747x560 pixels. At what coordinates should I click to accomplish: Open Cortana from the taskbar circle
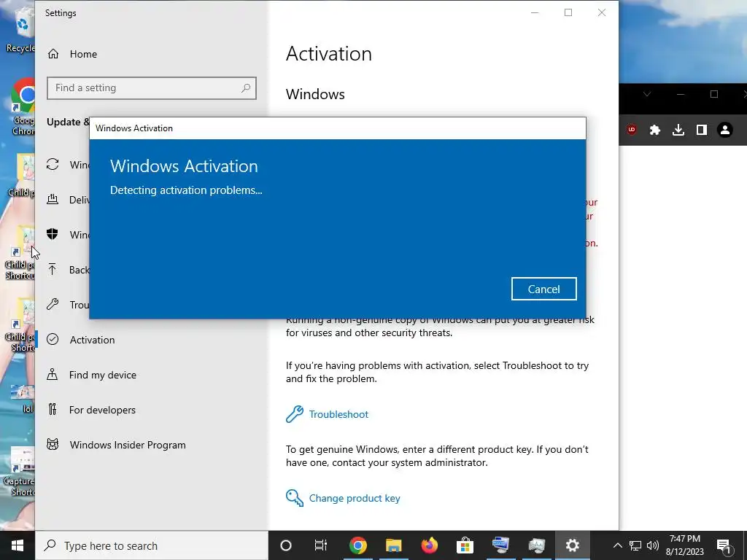point(286,545)
